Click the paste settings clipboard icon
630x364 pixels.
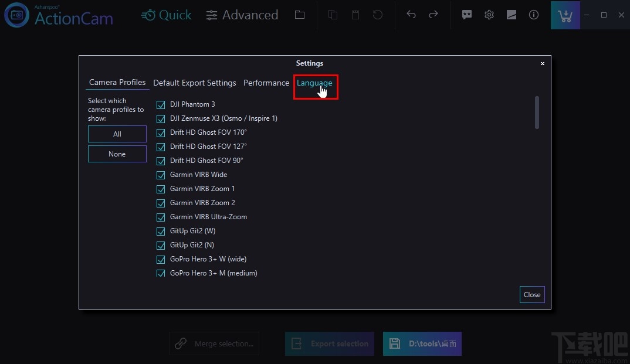click(355, 15)
